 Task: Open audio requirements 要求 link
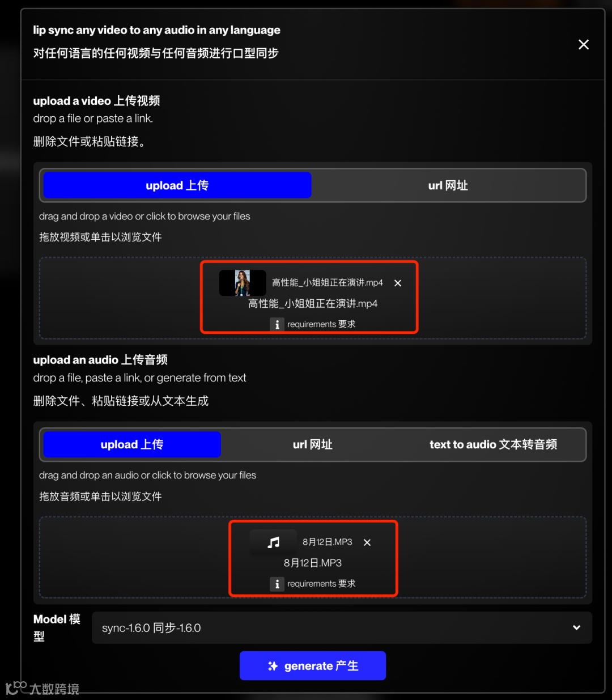coord(321,584)
